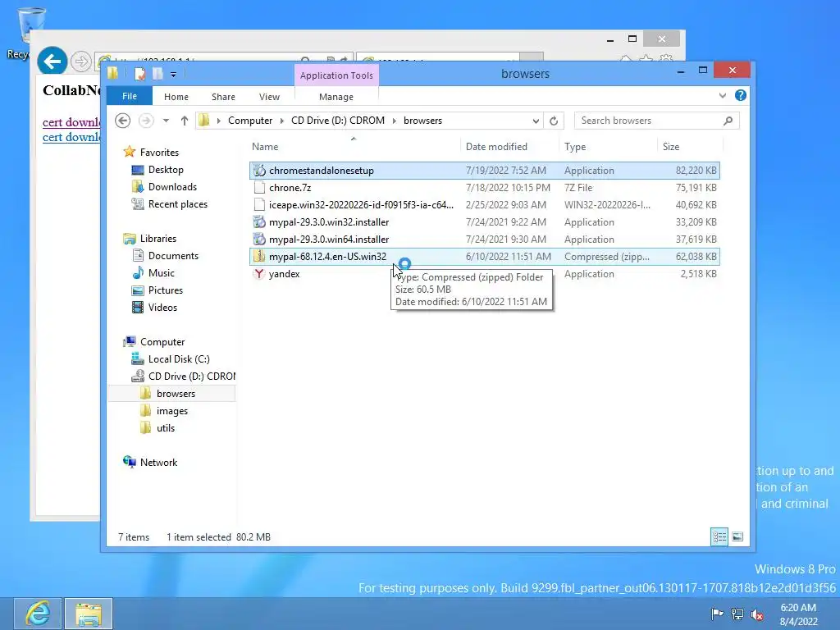Viewport: 840px width, 630px height.
Task: Open the utils folder in tree
Action: point(166,428)
